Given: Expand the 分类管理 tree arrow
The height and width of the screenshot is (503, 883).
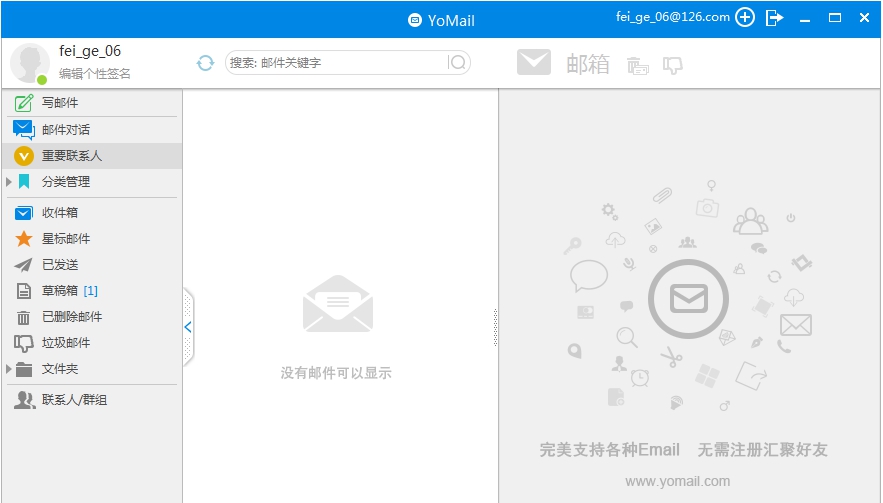Looking at the screenshot, I should click(x=8, y=182).
